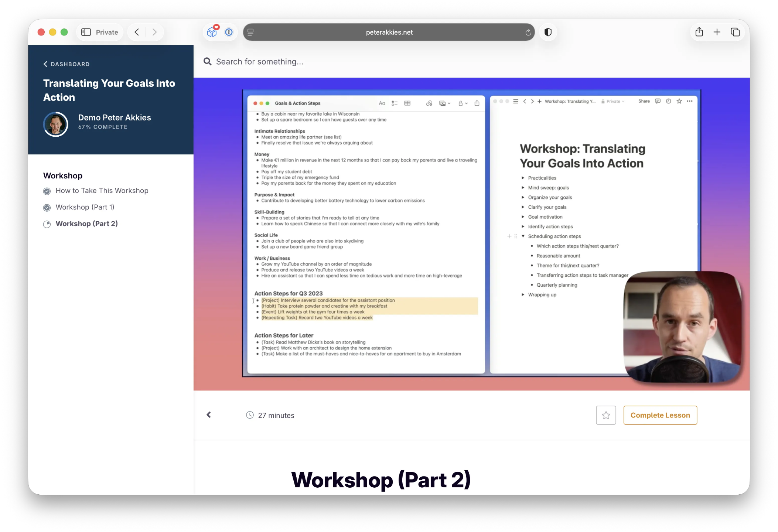The image size is (778, 532).
Task: Click previous lesson chevron below video
Action: coord(209,415)
